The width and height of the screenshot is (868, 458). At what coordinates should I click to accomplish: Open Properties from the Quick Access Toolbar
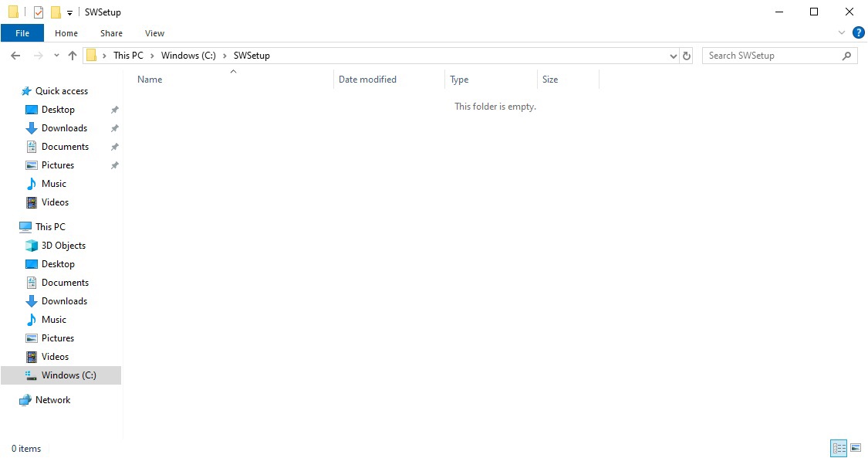point(38,12)
